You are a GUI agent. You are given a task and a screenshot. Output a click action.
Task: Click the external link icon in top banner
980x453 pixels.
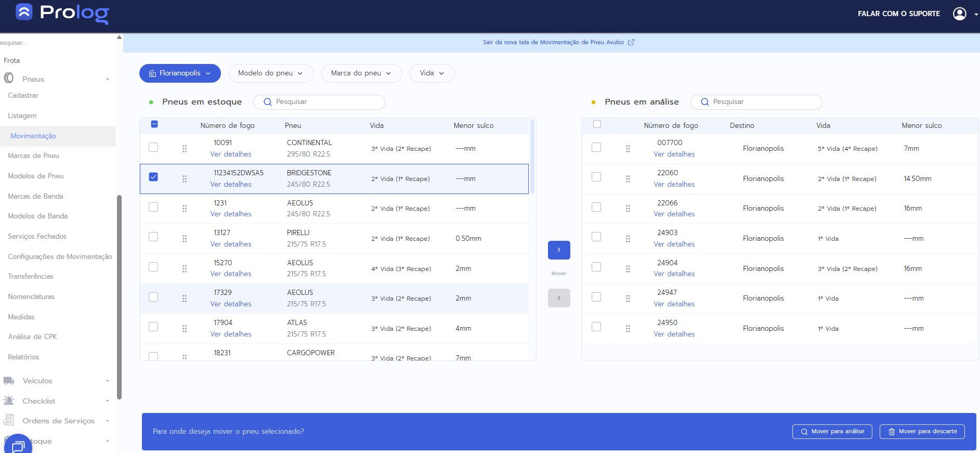coord(631,42)
